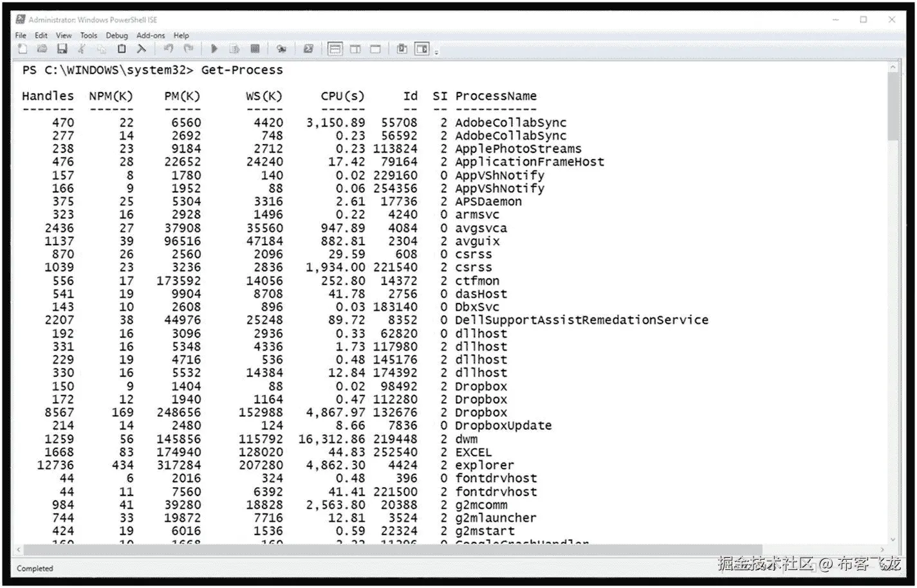917x588 pixels.
Task: Click the process Id 55708
Action: [x=399, y=122]
